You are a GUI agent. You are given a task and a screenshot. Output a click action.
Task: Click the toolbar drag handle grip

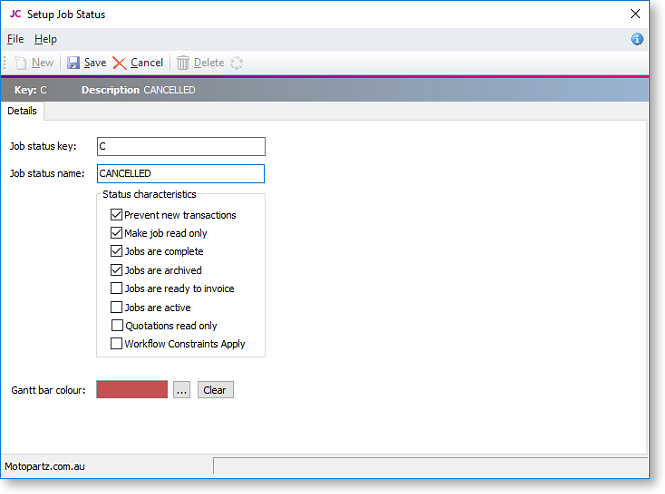(x=5, y=63)
